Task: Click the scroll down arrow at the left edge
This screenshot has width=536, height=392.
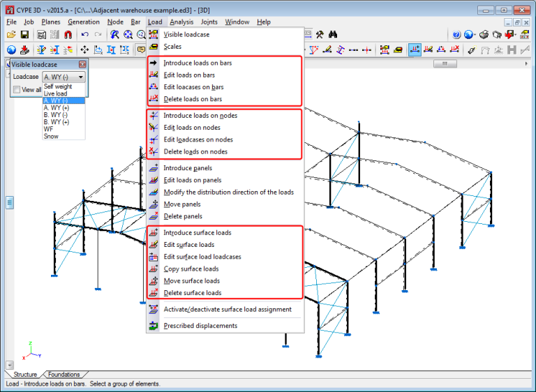Action: coord(10,365)
